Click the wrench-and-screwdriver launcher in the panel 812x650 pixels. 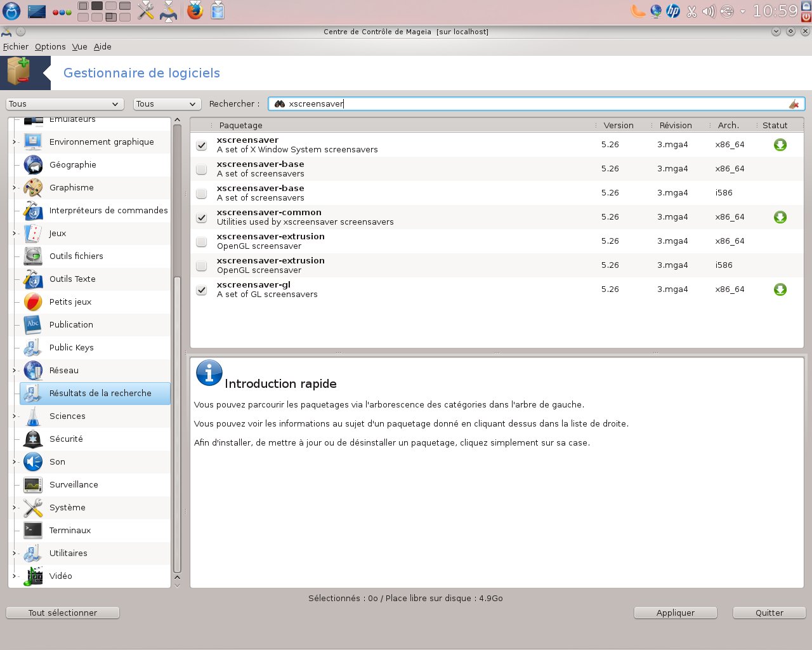[x=146, y=11]
